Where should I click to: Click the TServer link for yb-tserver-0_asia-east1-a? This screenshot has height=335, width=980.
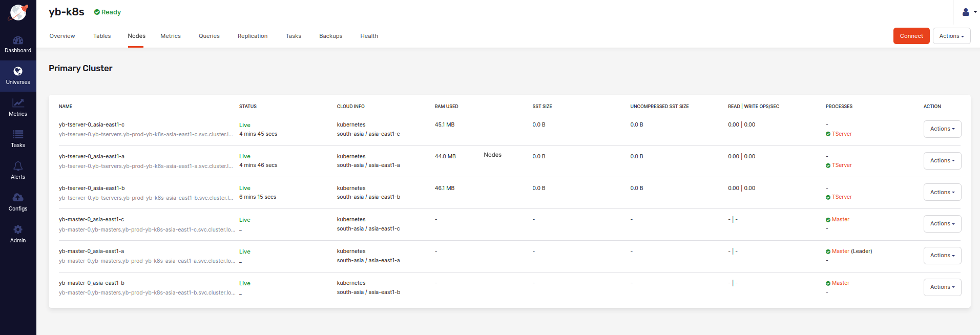pyautogui.click(x=842, y=165)
